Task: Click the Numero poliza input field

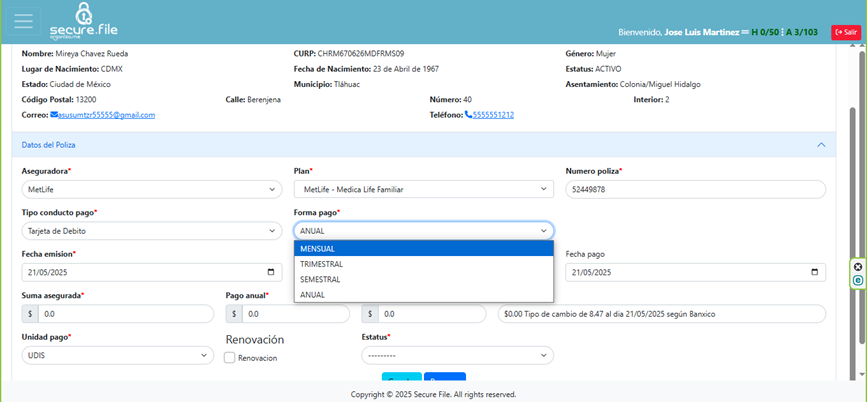Action: pyautogui.click(x=695, y=189)
